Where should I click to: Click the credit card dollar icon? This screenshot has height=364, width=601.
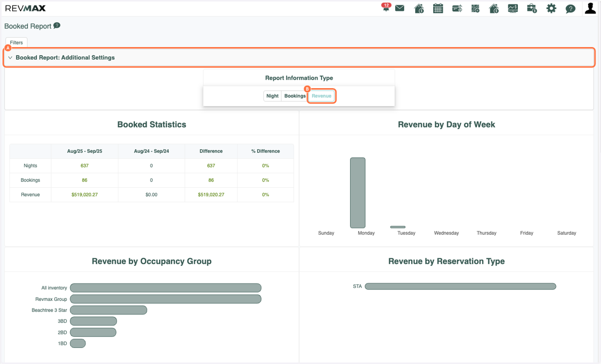click(457, 8)
